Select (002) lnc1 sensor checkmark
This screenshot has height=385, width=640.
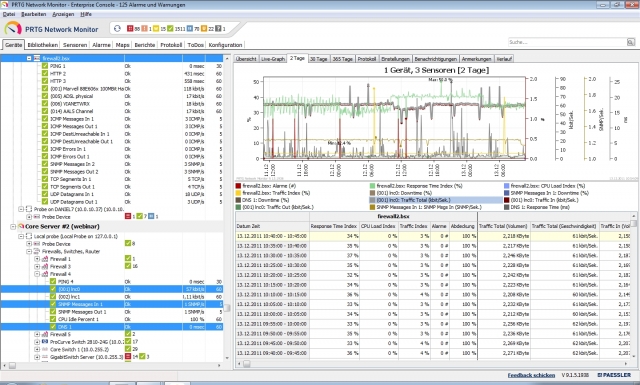click(x=53, y=296)
